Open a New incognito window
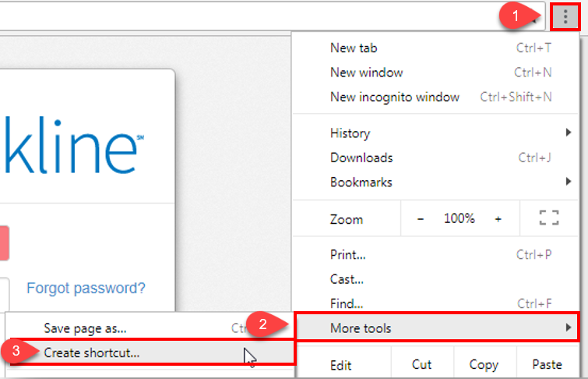The height and width of the screenshot is (379, 588). (394, 97)
